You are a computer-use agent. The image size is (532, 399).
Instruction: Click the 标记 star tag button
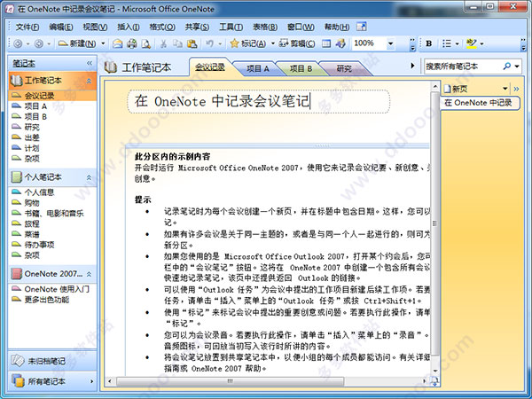[x=247, y=43]
